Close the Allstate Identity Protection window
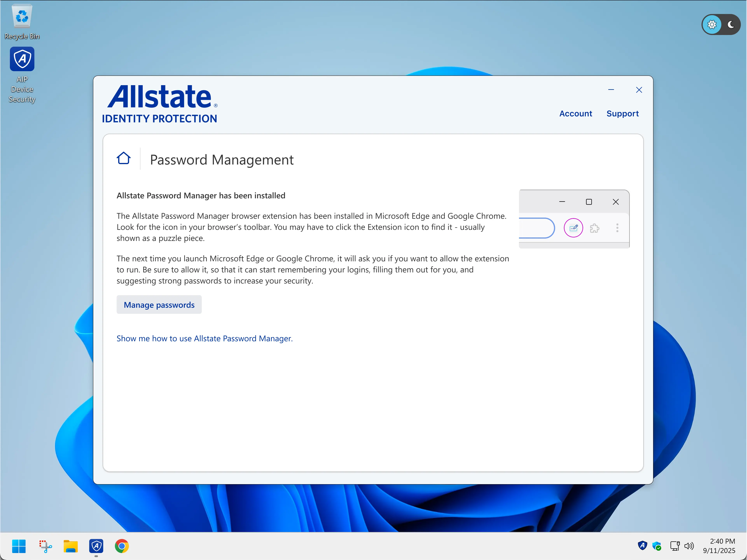747x560 pixels. click(x=639, y=89)
